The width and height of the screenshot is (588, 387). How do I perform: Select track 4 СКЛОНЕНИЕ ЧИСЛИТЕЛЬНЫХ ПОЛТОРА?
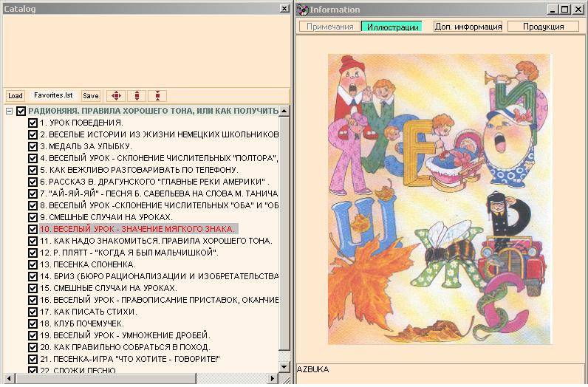pyautogui.click(x=159, y=158)
